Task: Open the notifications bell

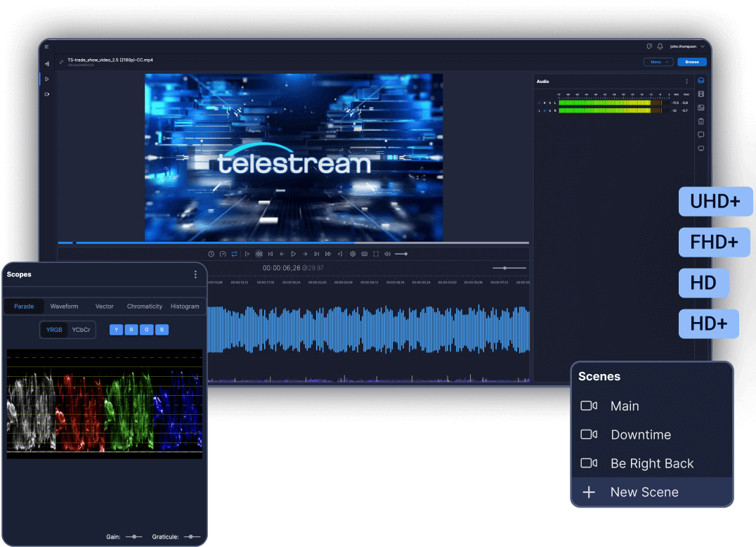Action: tap(660, 46)
